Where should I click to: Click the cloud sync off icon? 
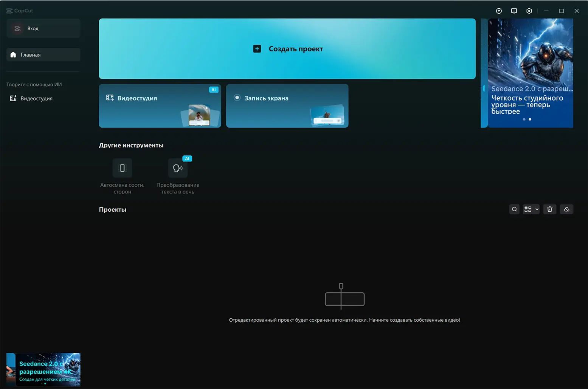[x=566, y=209]
